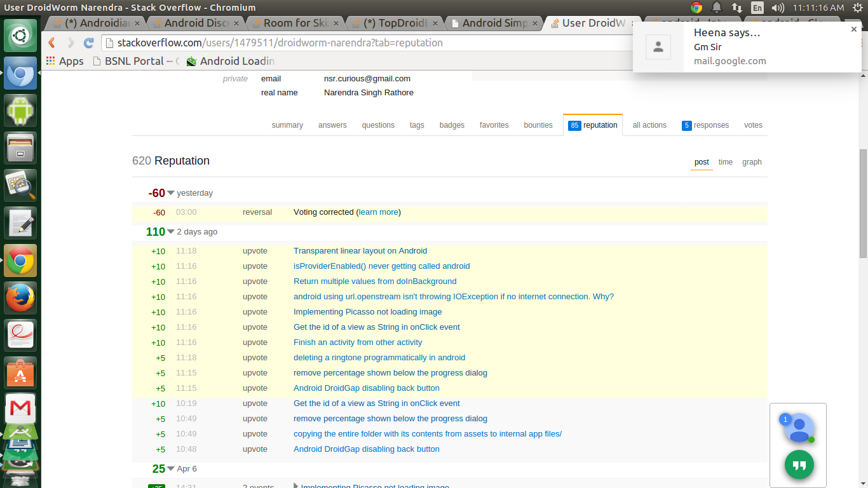Screen dimensions: 868x488
Task: Open isProviderEnabled() never getting called link
Action: (382, 266)
